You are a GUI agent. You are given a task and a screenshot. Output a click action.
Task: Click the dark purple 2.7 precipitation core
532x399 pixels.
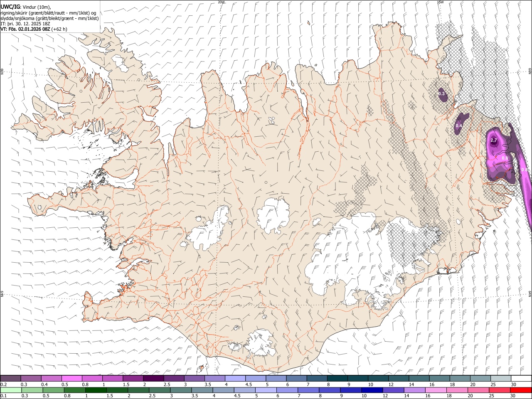point(494,140)
